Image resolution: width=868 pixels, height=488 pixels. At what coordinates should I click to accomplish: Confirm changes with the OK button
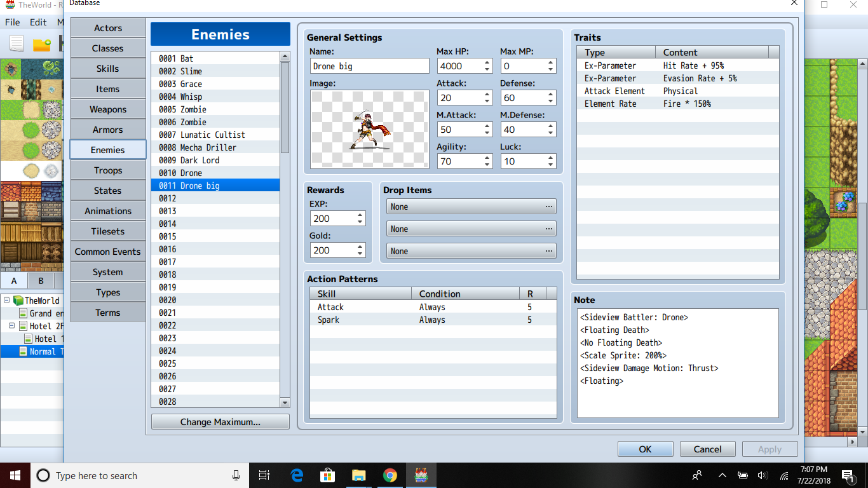(646, 449)
